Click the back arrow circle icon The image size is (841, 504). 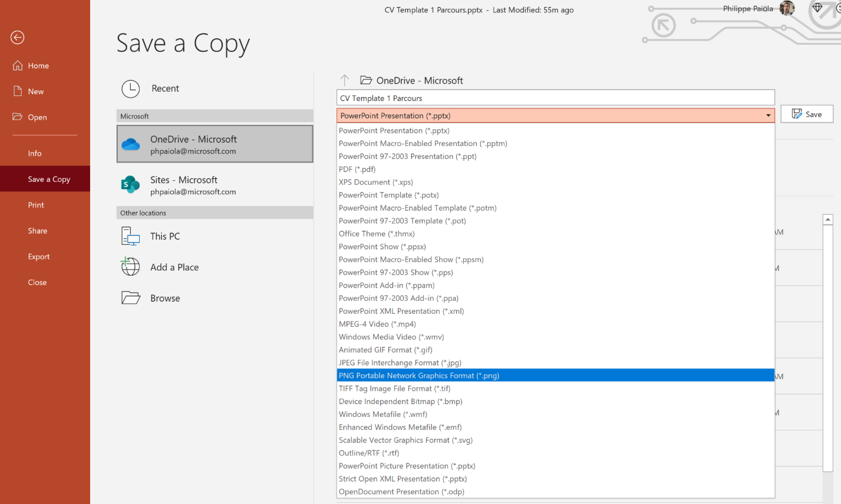point(18,38)
